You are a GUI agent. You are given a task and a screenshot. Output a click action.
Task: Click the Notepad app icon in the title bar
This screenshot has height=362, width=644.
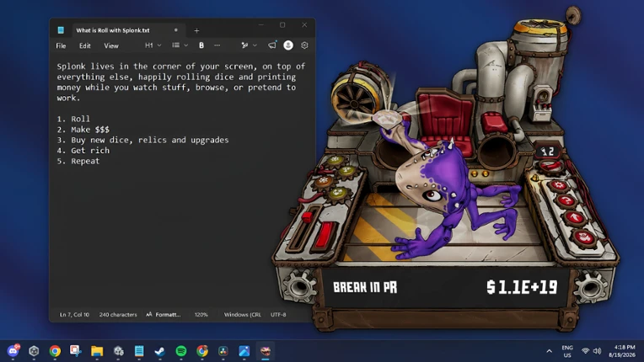click(x=61, y=30)
